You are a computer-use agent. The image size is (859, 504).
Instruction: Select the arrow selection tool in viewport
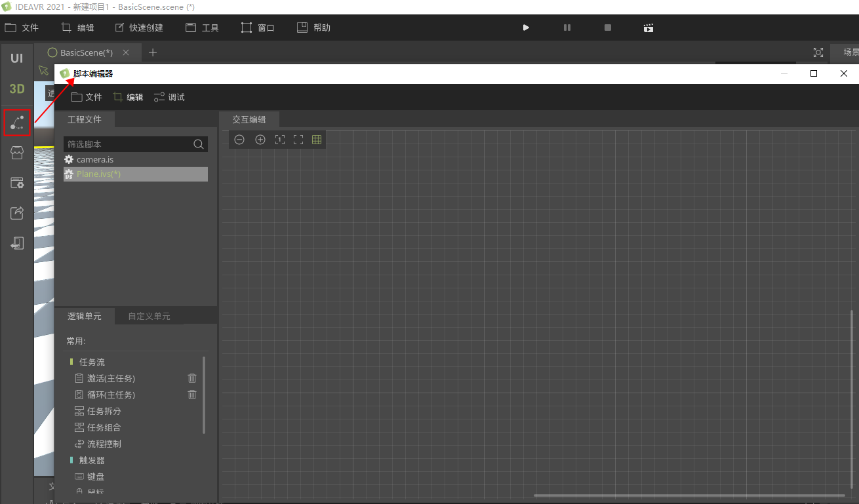[43, 70]
